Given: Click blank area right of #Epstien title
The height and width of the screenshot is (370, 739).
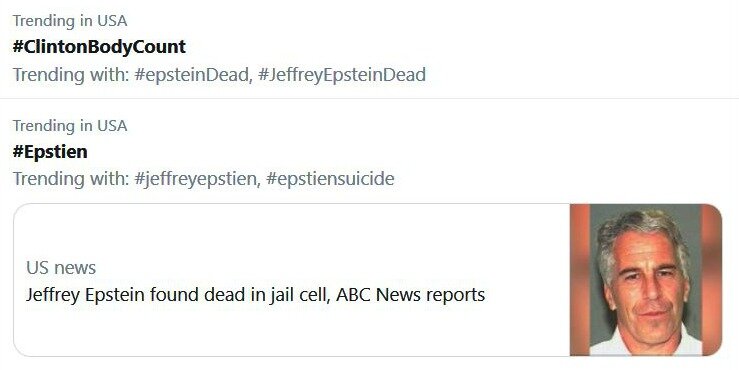Looking at the screenshot, I should (412, 152).
